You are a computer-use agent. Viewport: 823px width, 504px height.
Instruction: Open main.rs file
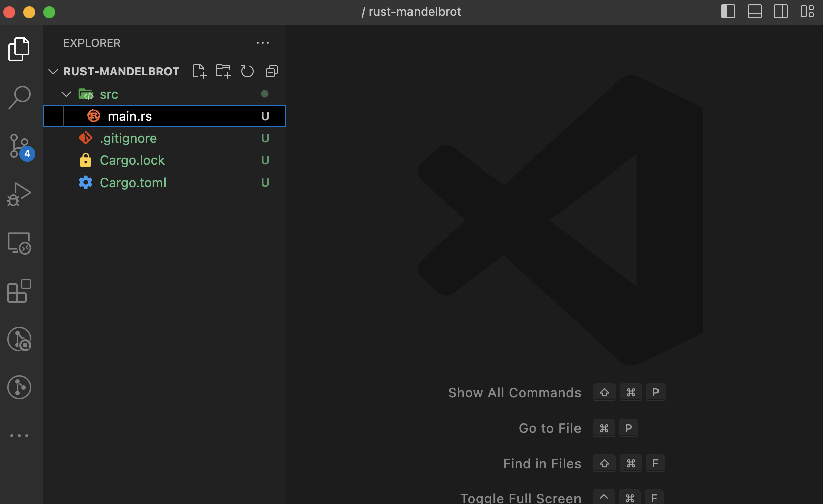click(164, 116)
